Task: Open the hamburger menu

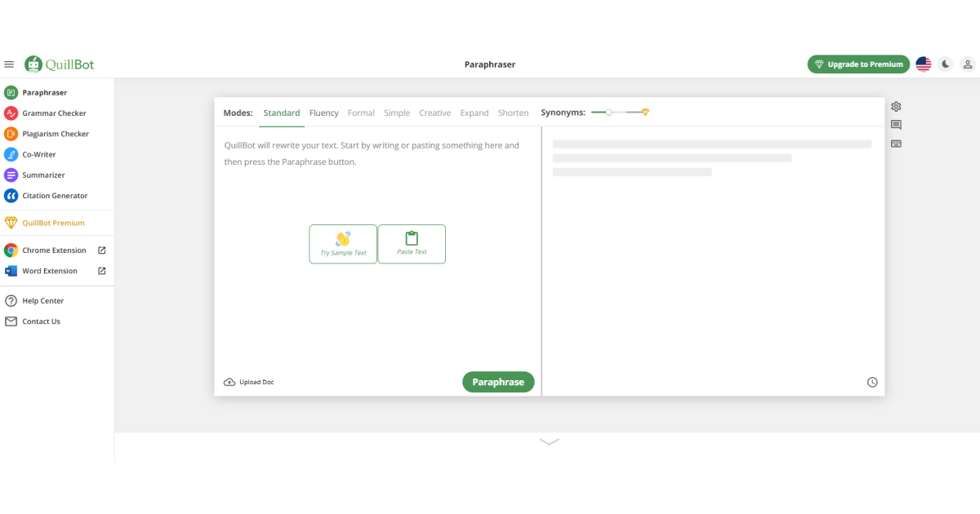Action: (9, 64)
